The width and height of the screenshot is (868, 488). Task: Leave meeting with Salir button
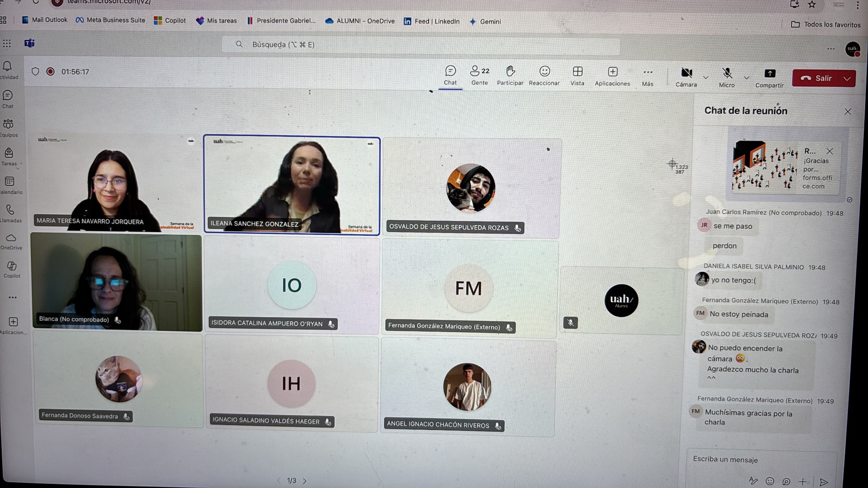coord(816,78)
